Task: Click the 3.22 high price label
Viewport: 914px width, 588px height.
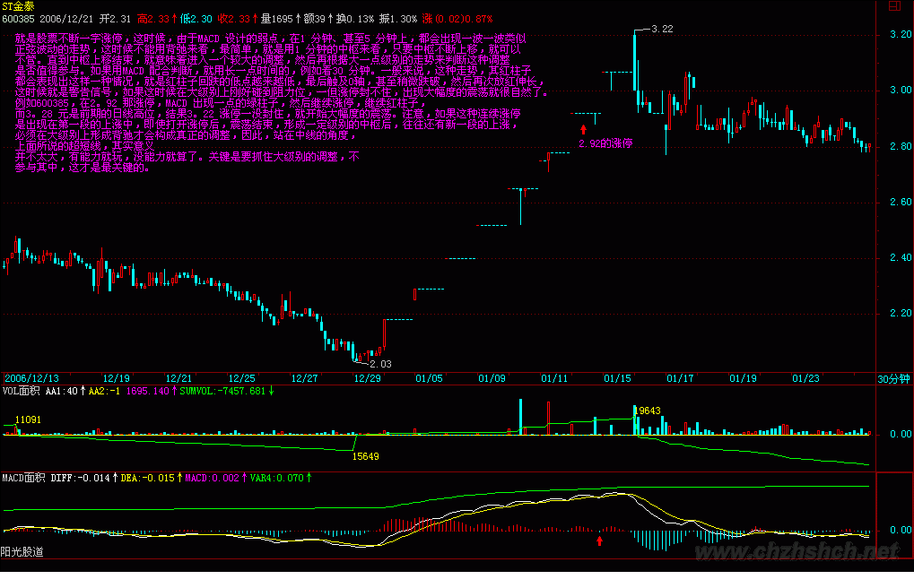Action: pos(661,30)
